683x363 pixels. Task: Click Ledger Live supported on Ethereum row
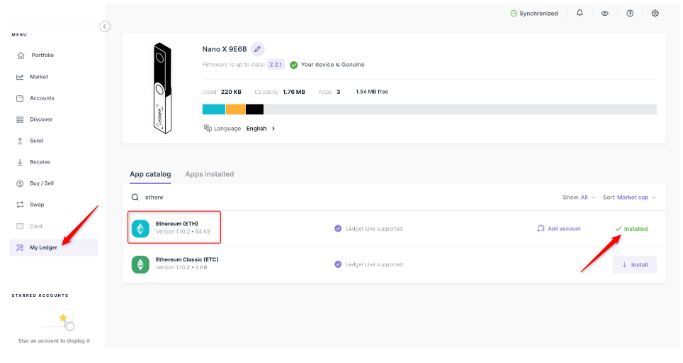coord(369,229)
